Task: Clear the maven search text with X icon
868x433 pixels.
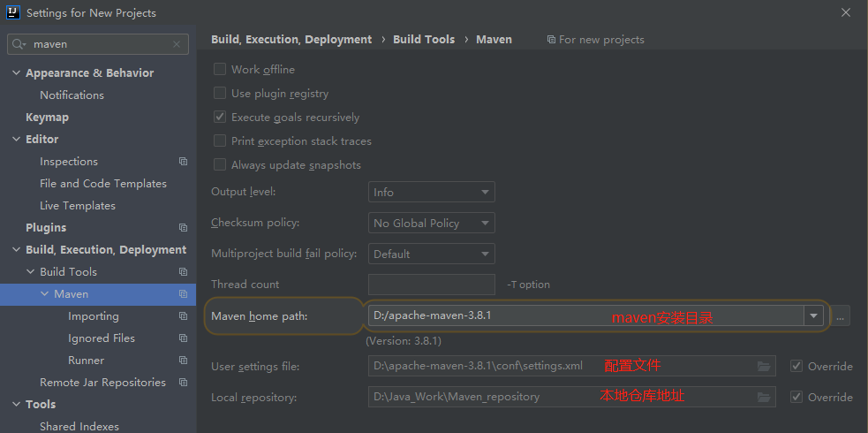Action: 177,44
